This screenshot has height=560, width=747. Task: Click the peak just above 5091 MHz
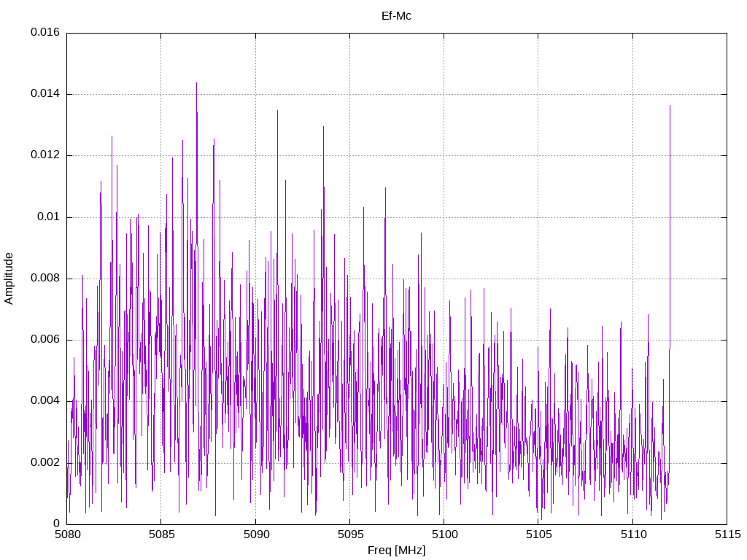coord(277,112)
